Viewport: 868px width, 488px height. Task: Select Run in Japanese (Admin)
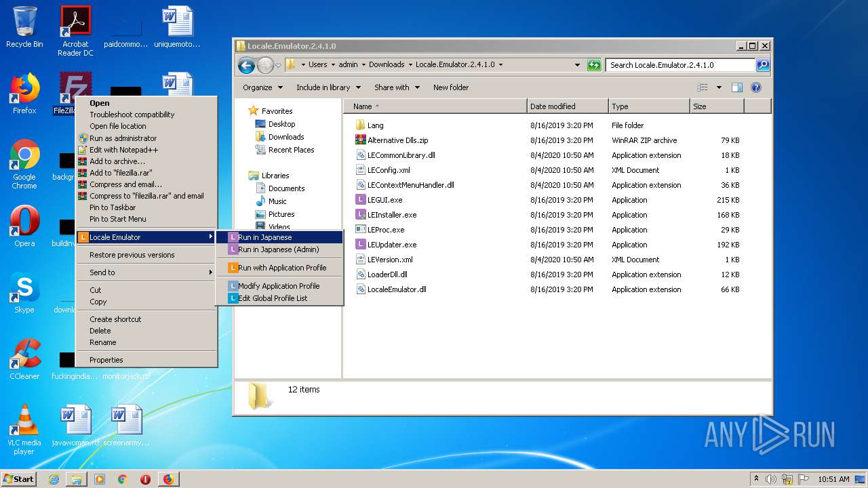pyautogui.click(x=279, y=249)
